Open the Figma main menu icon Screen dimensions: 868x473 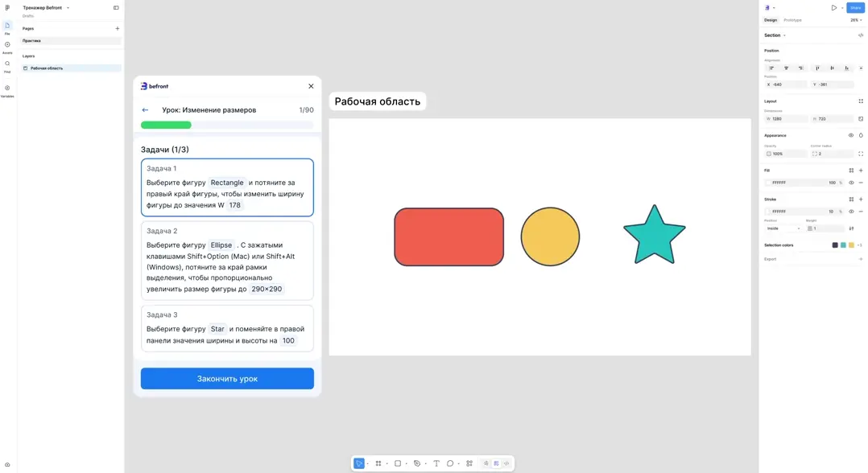pos(7,8)
